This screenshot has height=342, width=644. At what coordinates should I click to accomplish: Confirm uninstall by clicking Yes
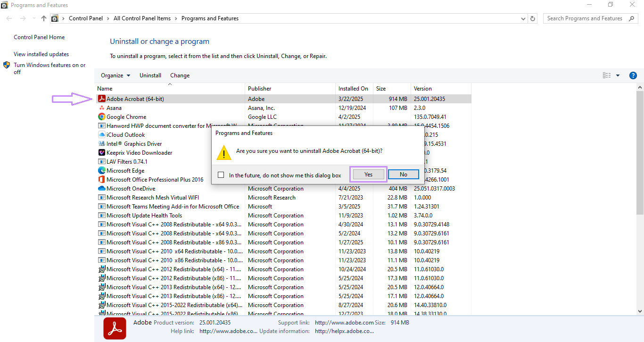click(x=368, y=174)
